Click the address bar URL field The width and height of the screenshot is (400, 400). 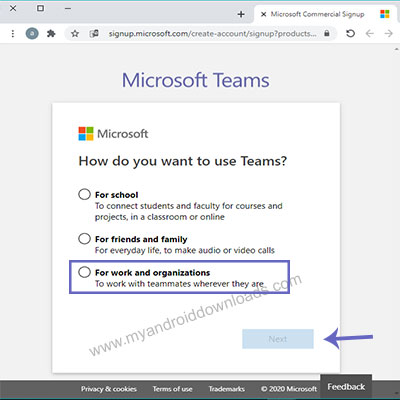pyautogui.click(x=212, y=33)
